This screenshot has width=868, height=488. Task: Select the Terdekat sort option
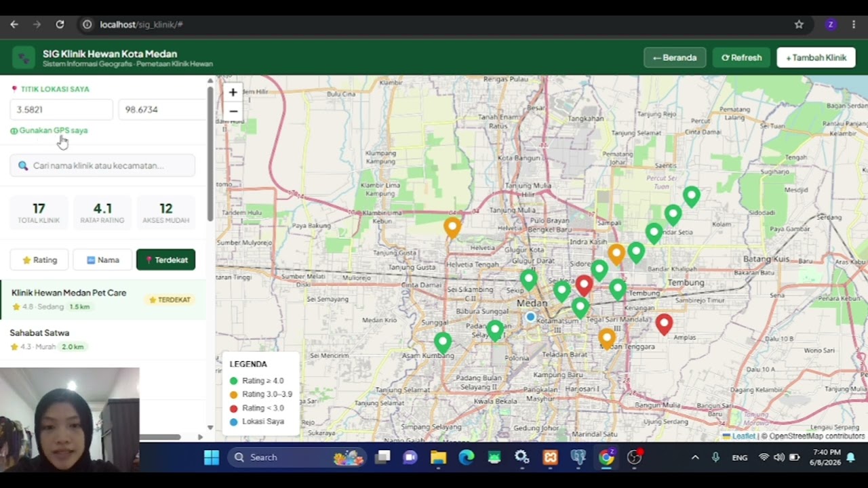165,260
